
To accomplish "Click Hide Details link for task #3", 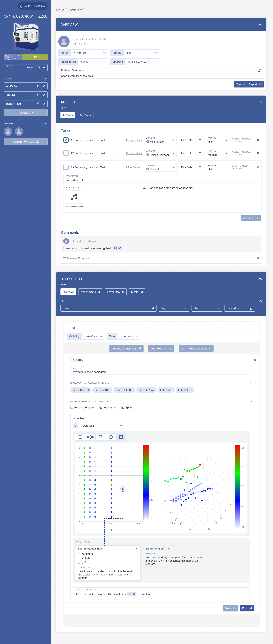I will [133, 168].
